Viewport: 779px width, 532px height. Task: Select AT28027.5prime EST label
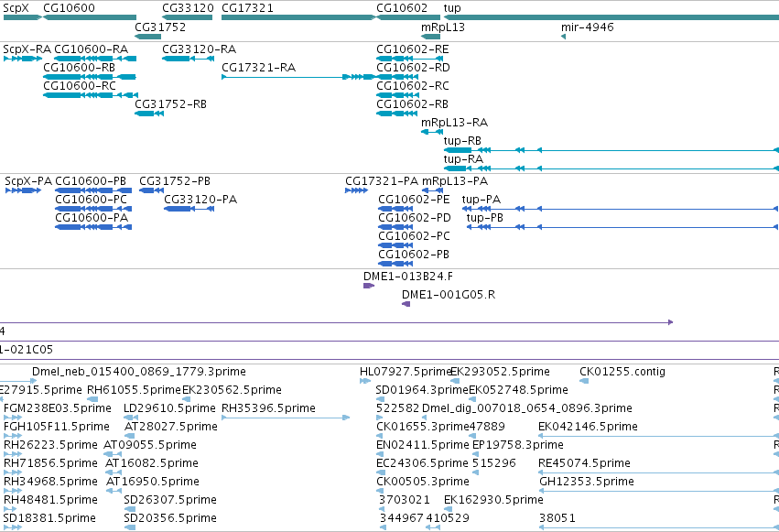171,427
